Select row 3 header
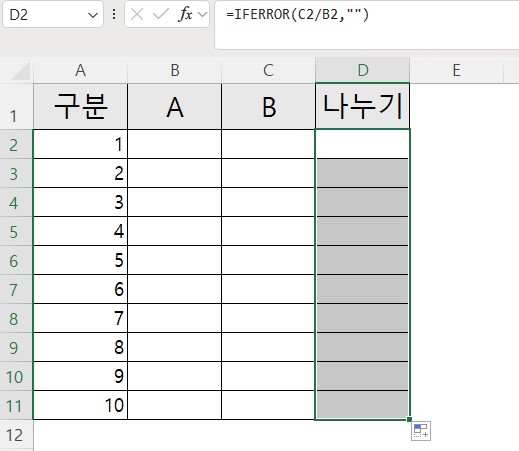Screen dimensions: 519x451 point(16,173)
